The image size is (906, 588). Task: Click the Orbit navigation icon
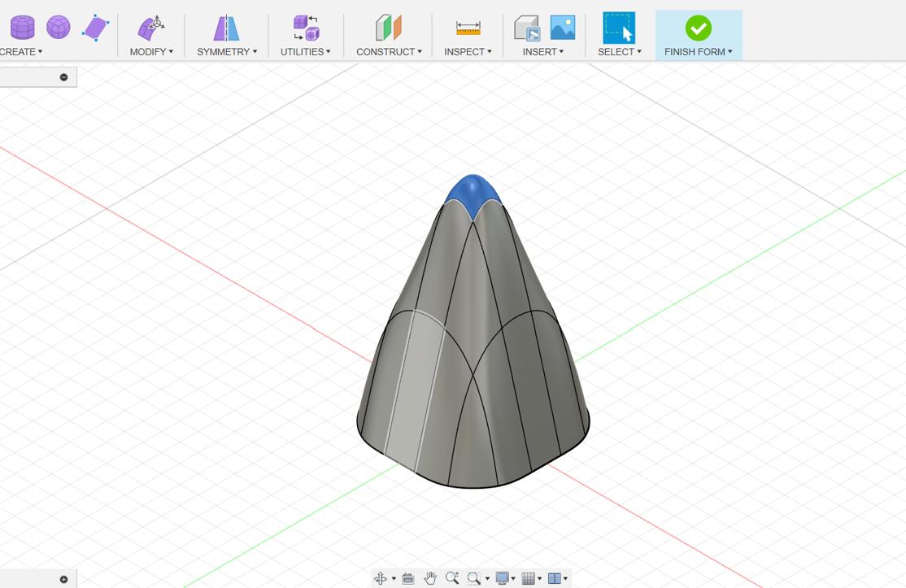coord(380,578)
